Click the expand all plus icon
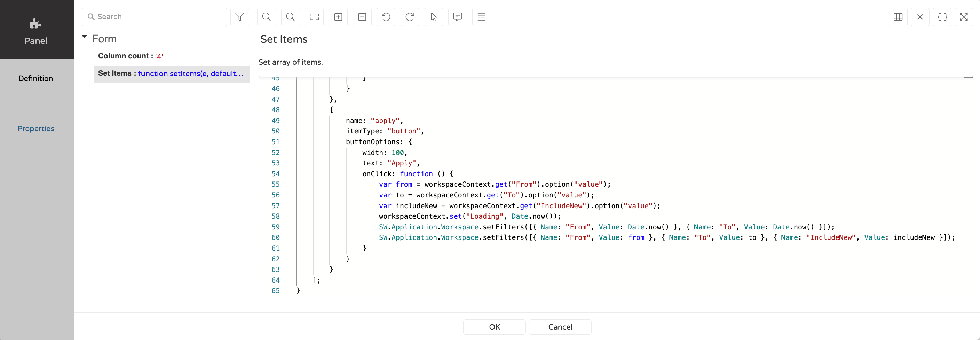The width and height of the screenshot is (980, 340). [x=338, y=17]
